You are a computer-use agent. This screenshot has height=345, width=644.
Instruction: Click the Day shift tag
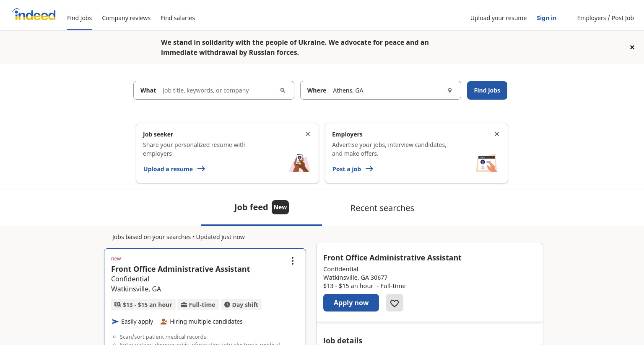[x=241, y=305]
